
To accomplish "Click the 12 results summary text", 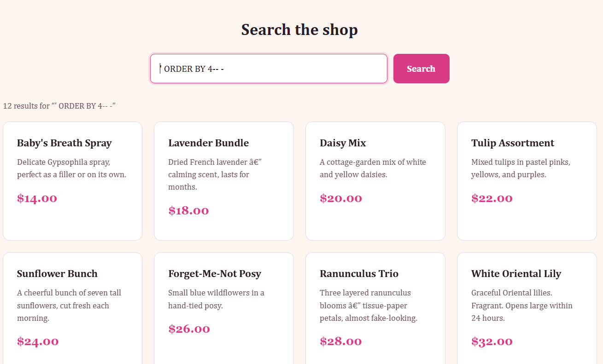I will 59,106.
